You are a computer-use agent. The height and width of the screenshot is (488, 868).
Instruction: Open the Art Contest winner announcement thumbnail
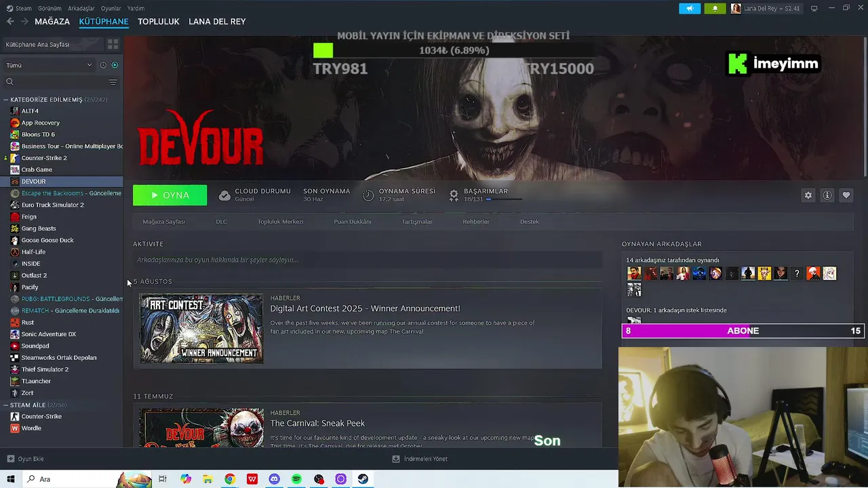click(x=201, y=328)
